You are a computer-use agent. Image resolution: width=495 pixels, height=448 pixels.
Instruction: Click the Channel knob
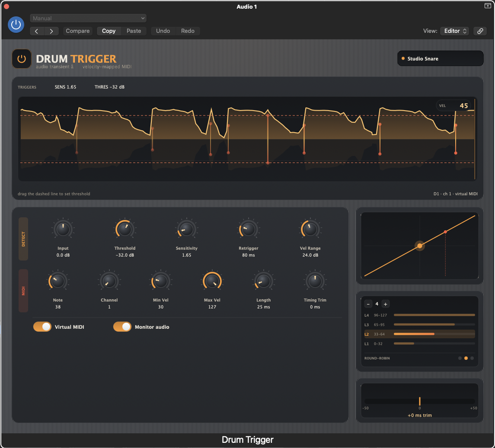coord(109,281)
